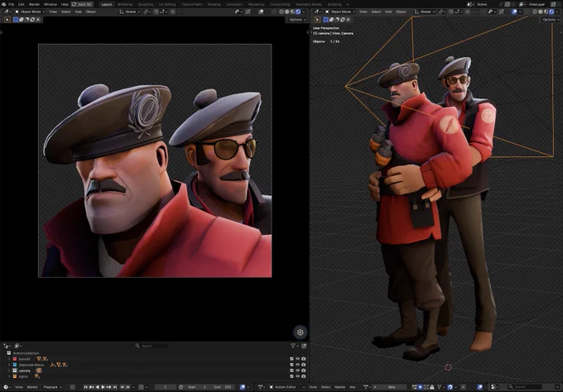Click View menu in left viewport header
The image size is (563, 392).
[53, 12]
